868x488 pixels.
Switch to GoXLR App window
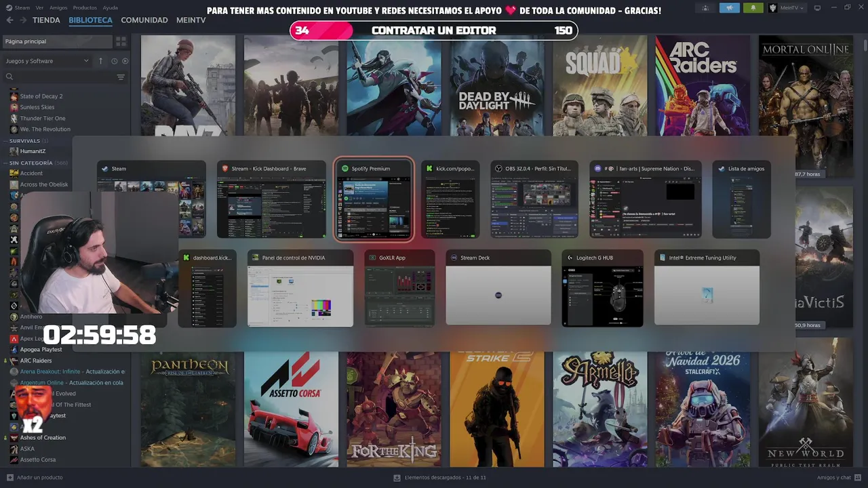pos(400,289)
